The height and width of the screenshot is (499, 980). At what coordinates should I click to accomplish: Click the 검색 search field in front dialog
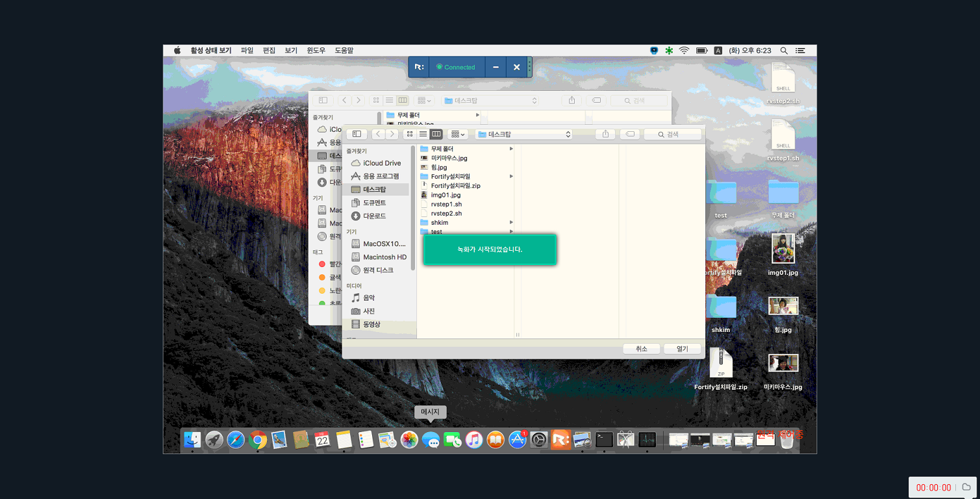pyautogui.click(x=673, y=134)
